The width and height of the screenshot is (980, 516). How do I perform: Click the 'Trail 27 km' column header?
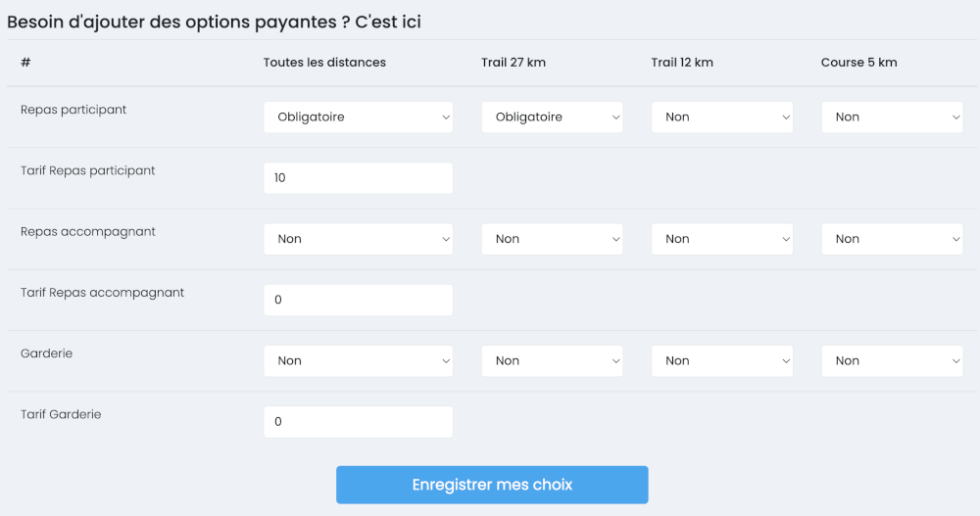tap(514, 63)
